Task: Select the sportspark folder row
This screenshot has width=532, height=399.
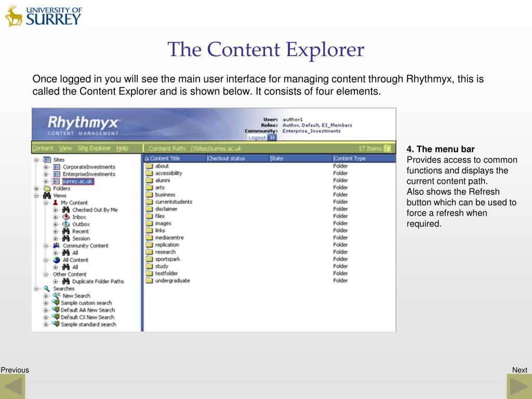Action: pos(270,259)
